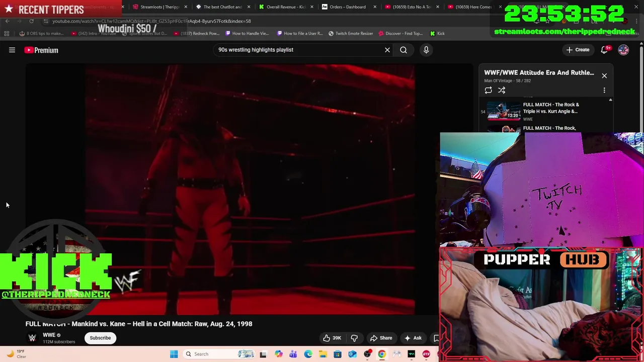Viewport: 644px width, 362px height.
Task: Close the Streamloots tab
Action: (x=186, y=7)
